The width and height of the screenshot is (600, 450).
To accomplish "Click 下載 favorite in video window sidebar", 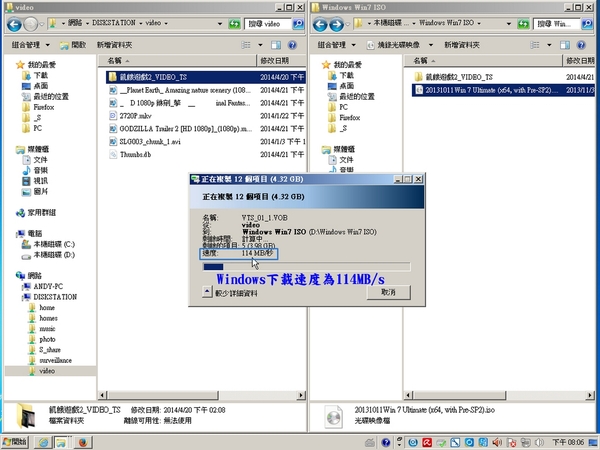I will click(35, 75).
